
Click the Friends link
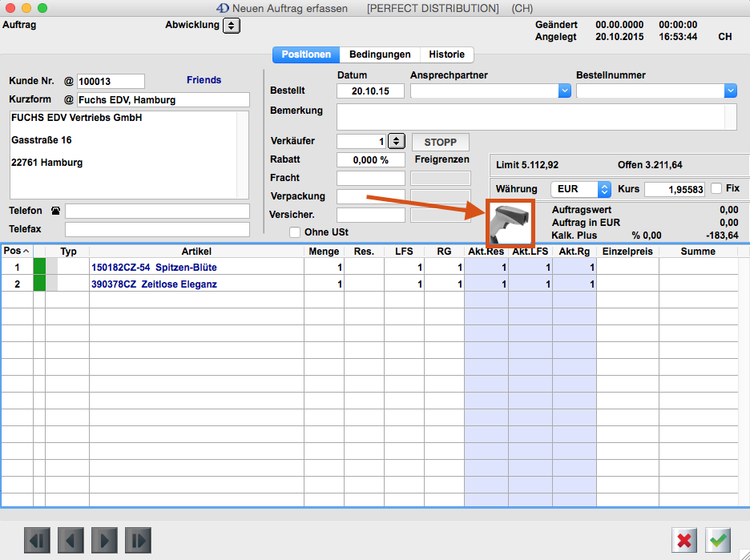[x=204, y=80]
